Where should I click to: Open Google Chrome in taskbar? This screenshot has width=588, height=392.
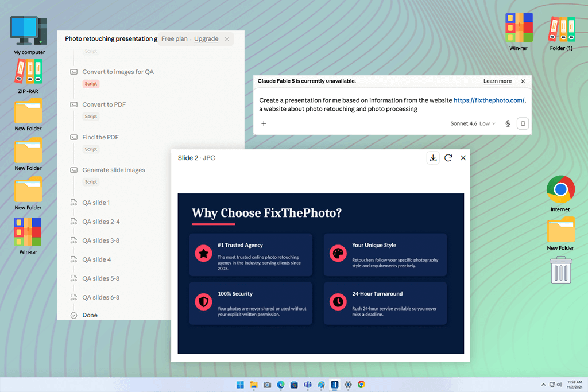pos(362,385)
